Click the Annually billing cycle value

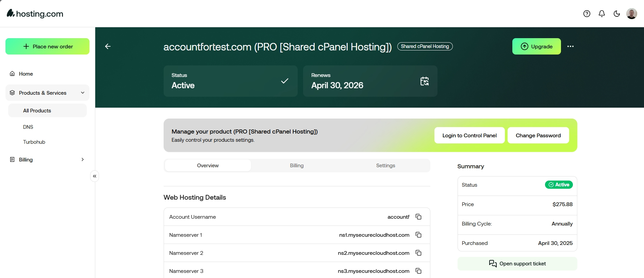point(562,224)
